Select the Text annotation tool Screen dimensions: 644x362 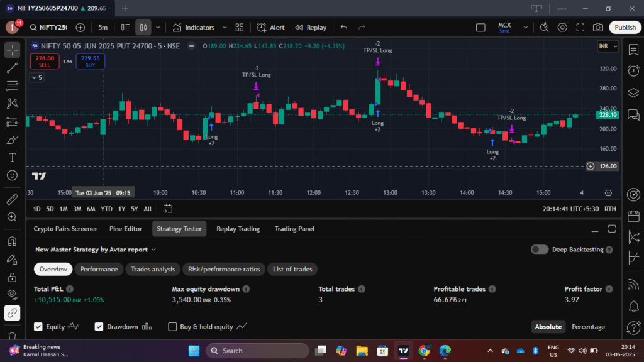pos(13,158)
